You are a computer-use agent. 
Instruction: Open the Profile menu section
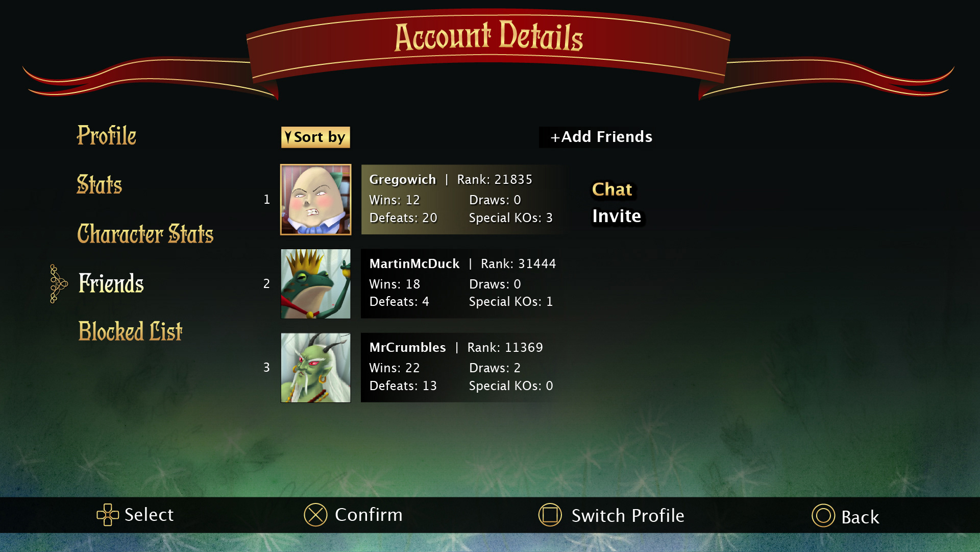[107, 135]
